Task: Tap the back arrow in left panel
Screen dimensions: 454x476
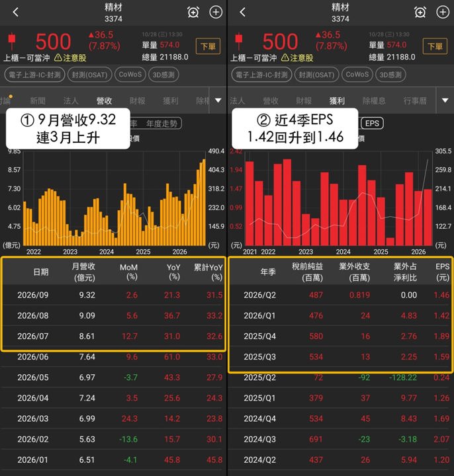Action: tap(16, 13)
